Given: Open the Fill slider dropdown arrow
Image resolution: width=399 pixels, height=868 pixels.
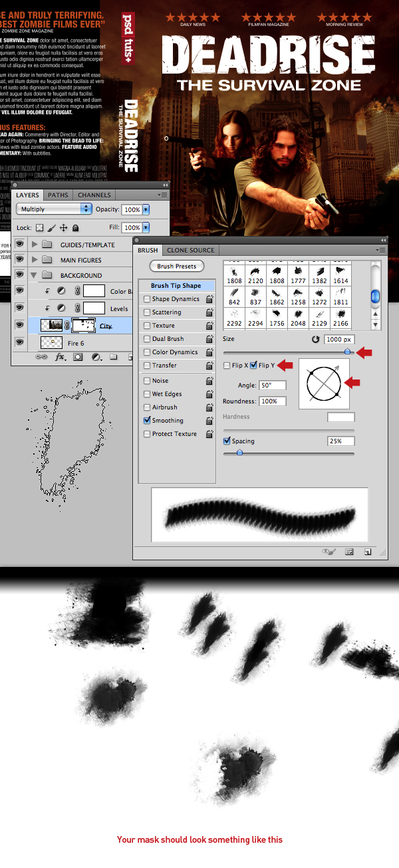Looking at the screenshot, I should pyautogui.click(x=146, y=227).
